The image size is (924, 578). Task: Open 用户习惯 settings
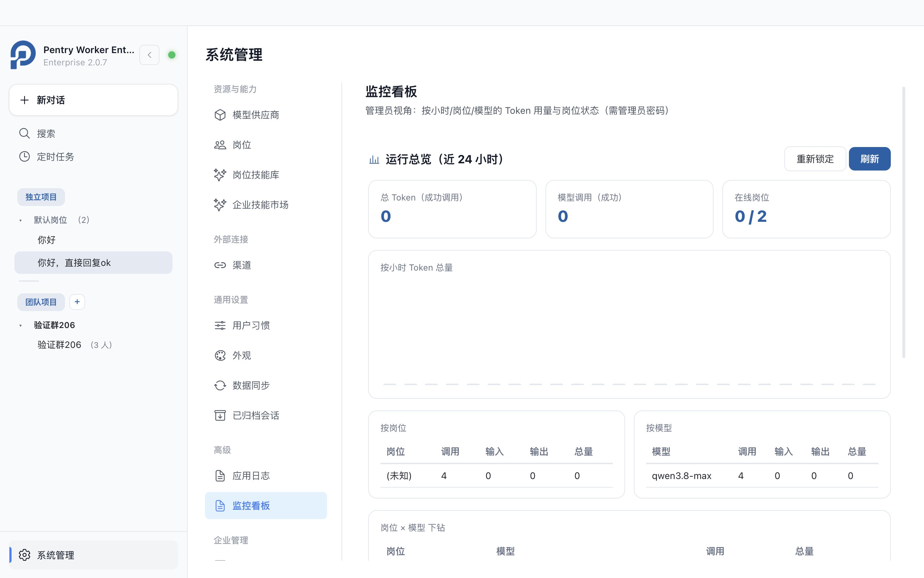coord(266,325)
